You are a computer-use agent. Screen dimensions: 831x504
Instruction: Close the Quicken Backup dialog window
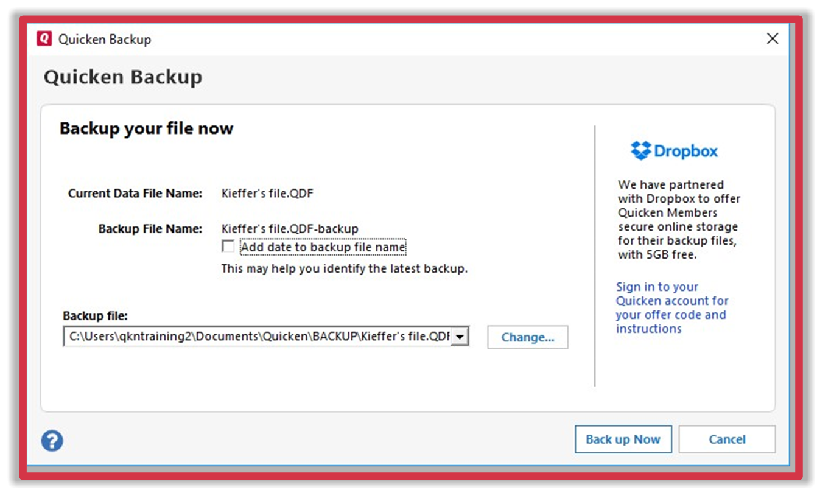tap(772, 39)
